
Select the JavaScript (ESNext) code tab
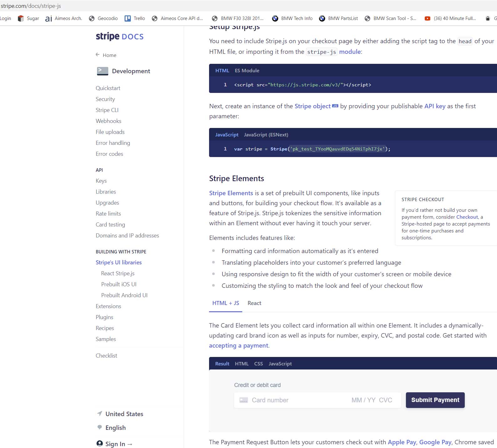point(266,135)
